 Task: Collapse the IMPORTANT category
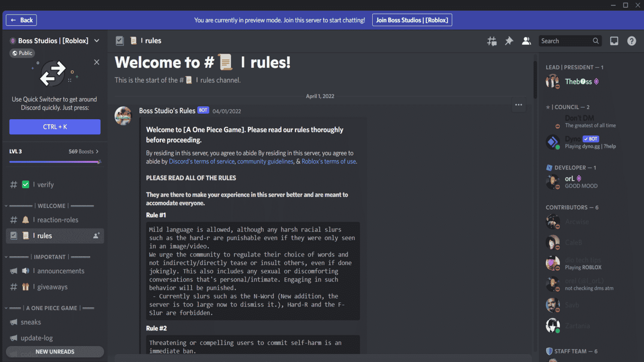point(48,257)
